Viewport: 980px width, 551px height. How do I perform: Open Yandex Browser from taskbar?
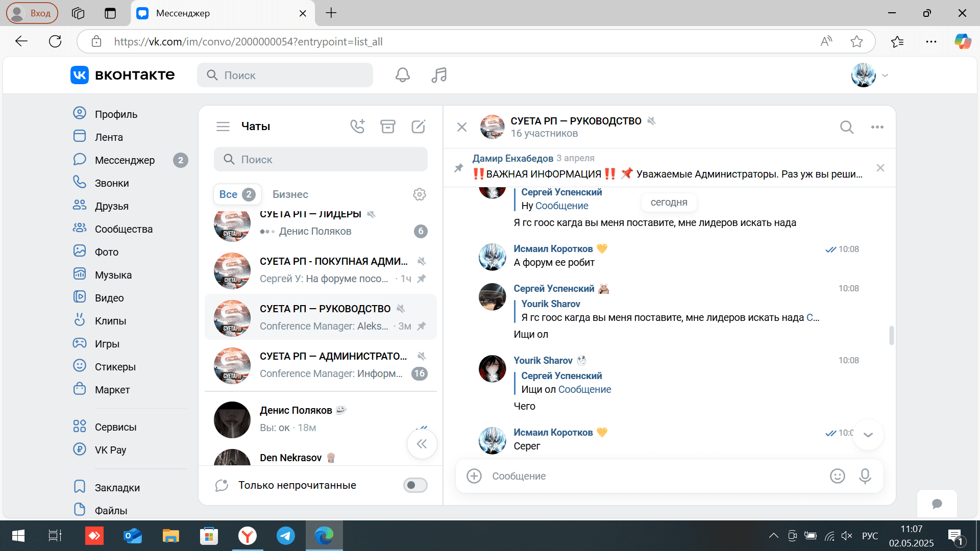248,536
